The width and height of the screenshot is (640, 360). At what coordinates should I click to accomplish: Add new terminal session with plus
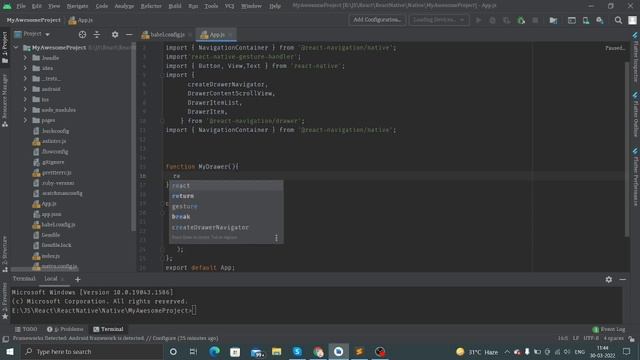pyautogui.click(x=78, y=280)
